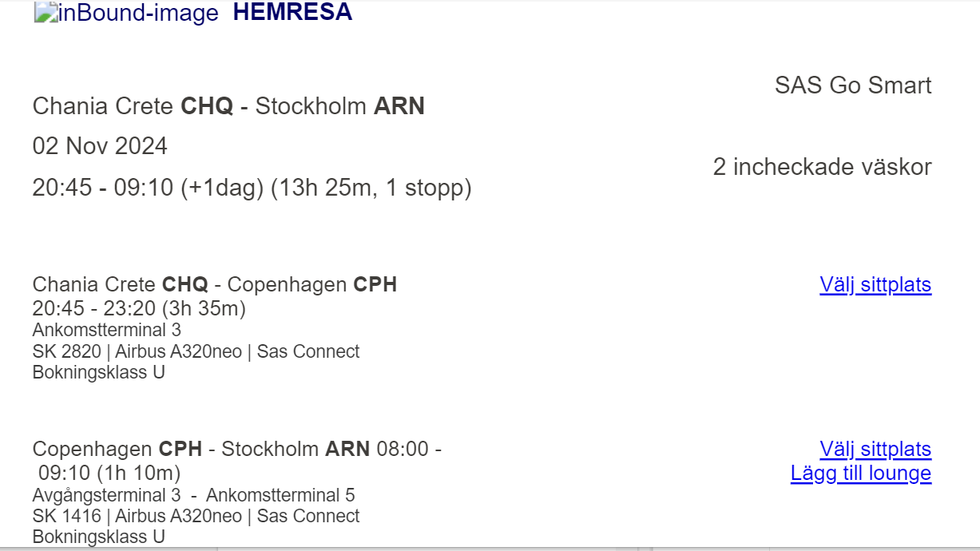Click Bokningsklass U under flight SK 1416

[x=98, y=537]
